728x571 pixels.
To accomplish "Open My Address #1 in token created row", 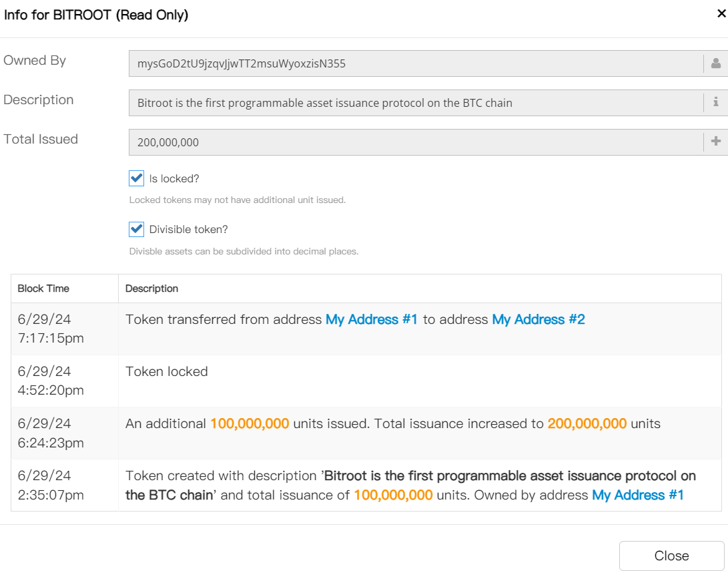I will click(637, 496).
